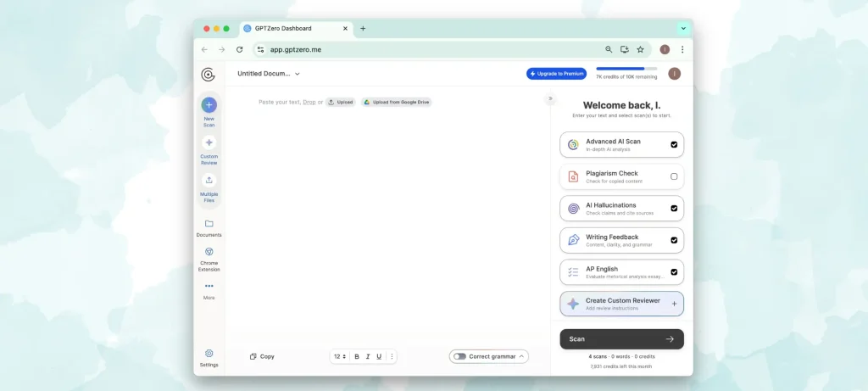This screenshot has height=391, width=868.
Task: Start a New Scan from sidebar
Action: [209, 113]
